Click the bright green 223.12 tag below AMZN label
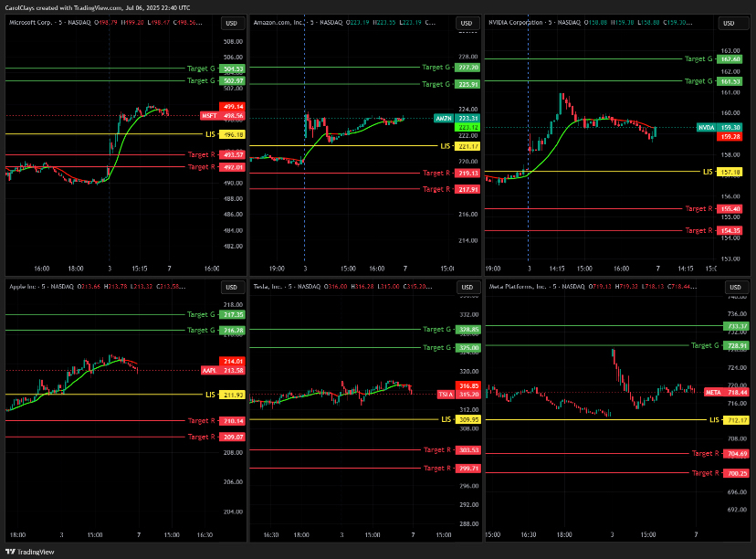756x559 pixels. [467, 127]
